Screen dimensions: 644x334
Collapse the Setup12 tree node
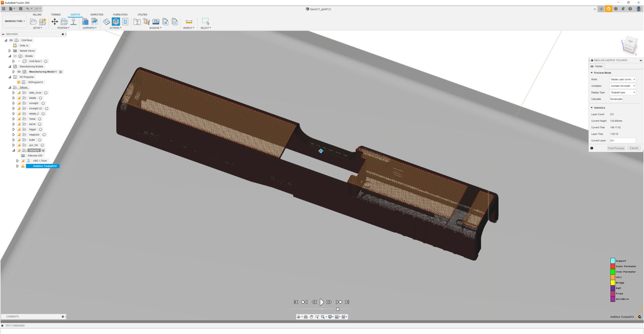pos(14,150)
